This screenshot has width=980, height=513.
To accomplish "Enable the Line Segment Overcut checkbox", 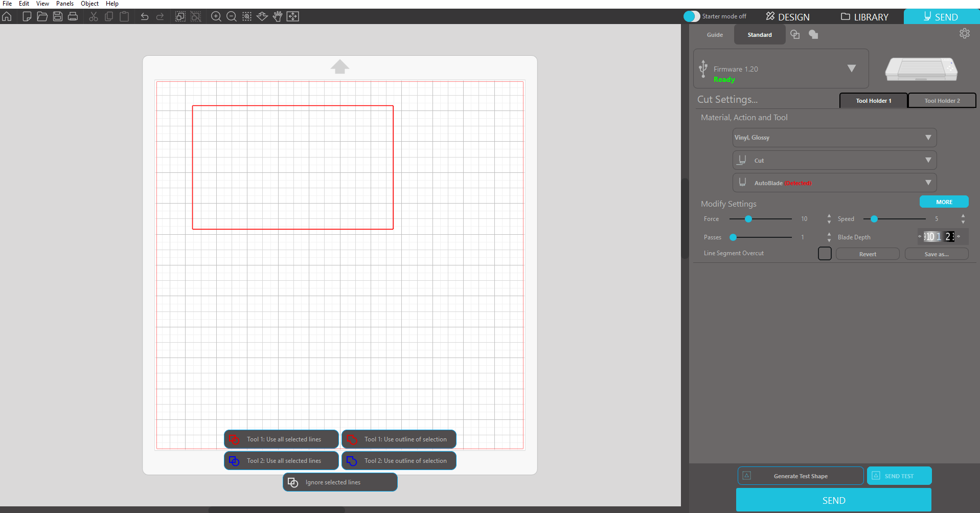I will (825, 253).
